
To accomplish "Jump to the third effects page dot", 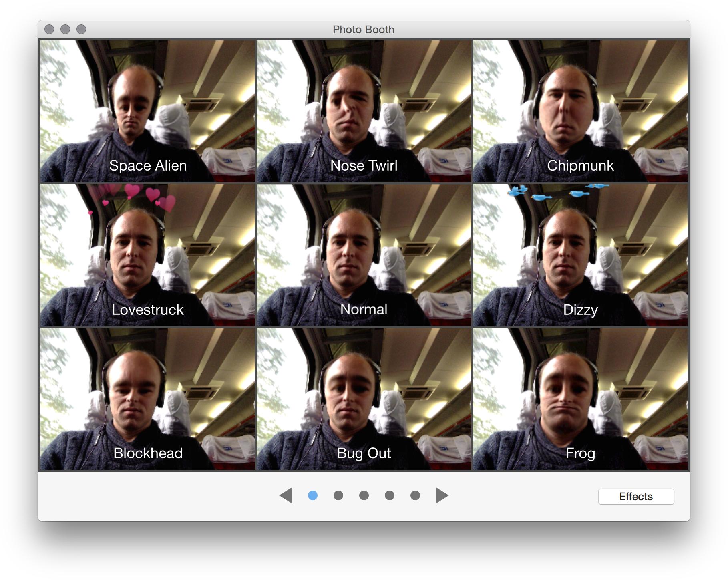I will click(x=364, y=495).
